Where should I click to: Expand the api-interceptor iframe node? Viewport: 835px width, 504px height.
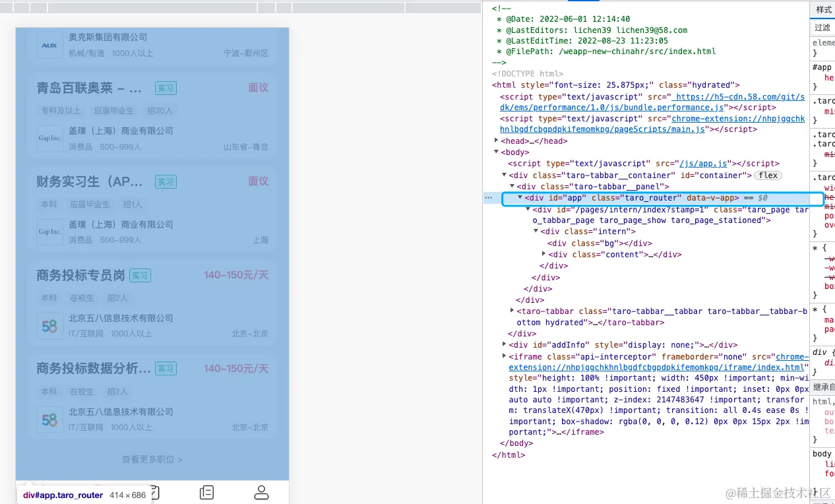[505, 357]
